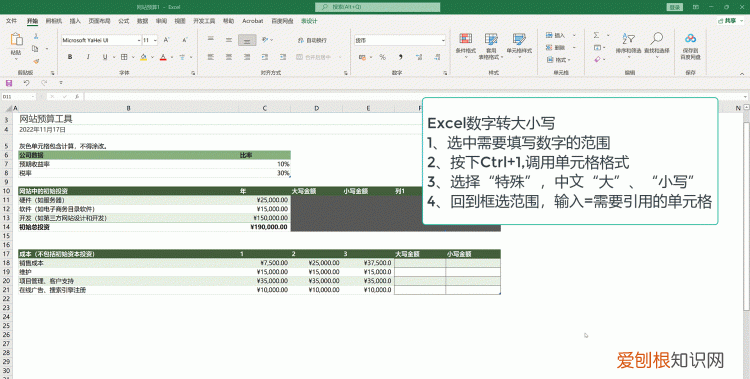Click the Copy icon in clipboard group
This screenshot has width=750, height=379.
point(35,48)
